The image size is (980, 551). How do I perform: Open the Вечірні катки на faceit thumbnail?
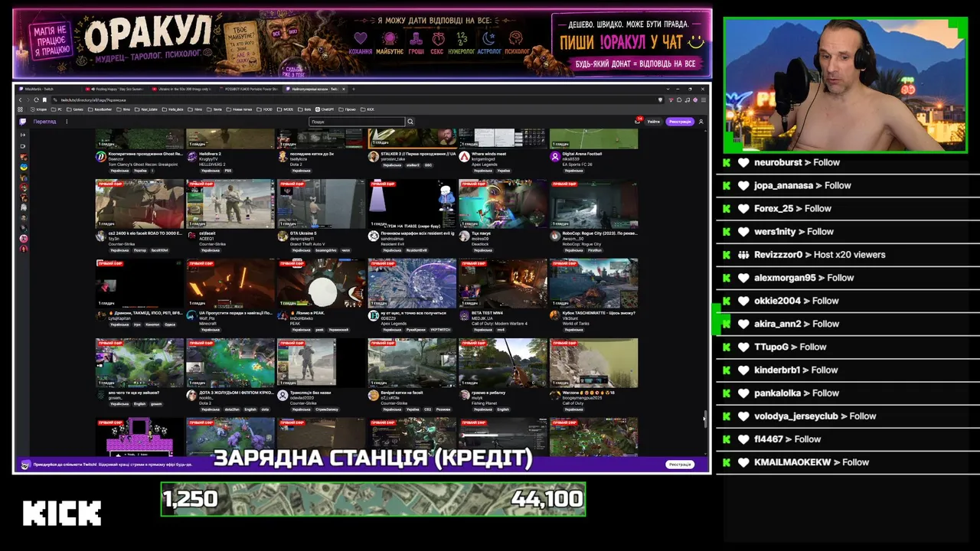[x=412, y=363]
